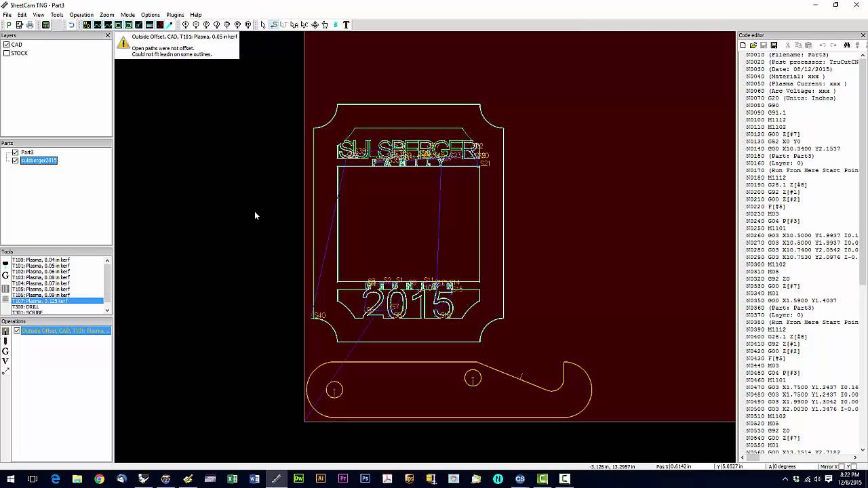
Task: Toggle the Part3 checkbox in Parts panel
Action: click(x=15, y=152)
